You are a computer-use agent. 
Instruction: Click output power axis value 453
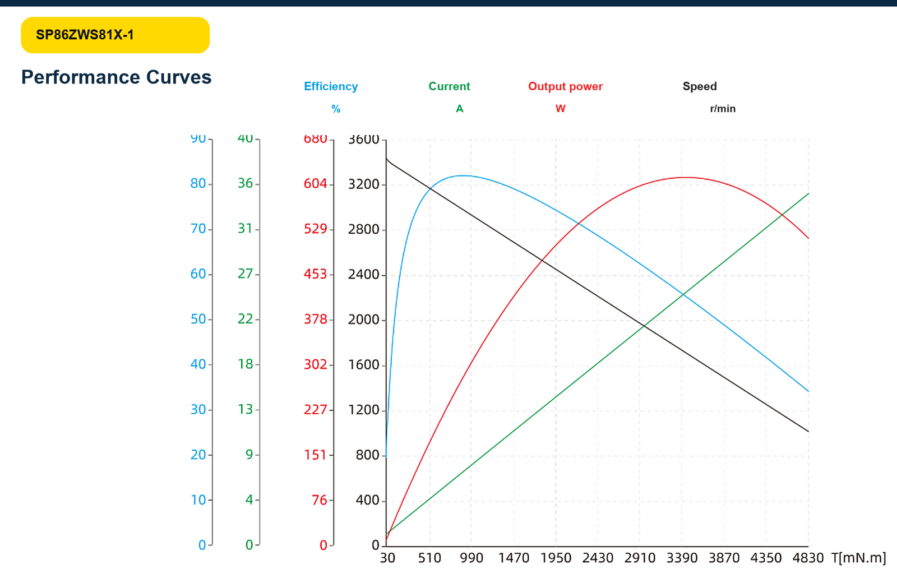pyautogui.click(x=316, y=274)
